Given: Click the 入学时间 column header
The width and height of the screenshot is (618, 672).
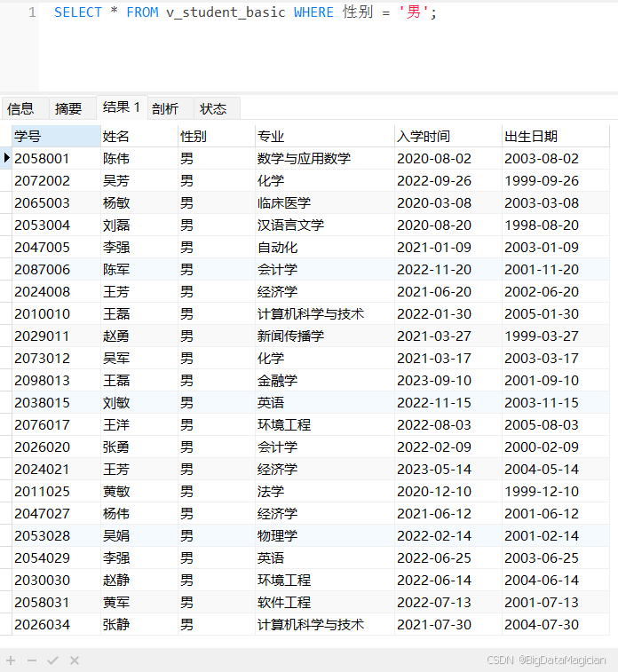Looking at the screenshot, I should click(x=448, y=137).
